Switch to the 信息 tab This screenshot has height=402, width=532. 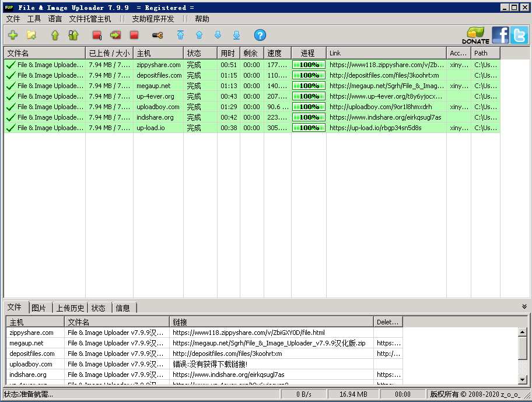[x=123, y=308]
